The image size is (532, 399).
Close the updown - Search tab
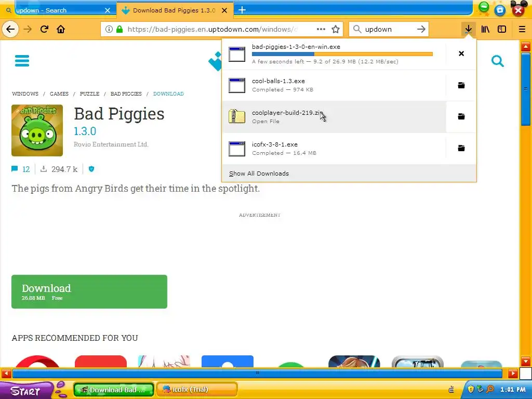[108, 10]
